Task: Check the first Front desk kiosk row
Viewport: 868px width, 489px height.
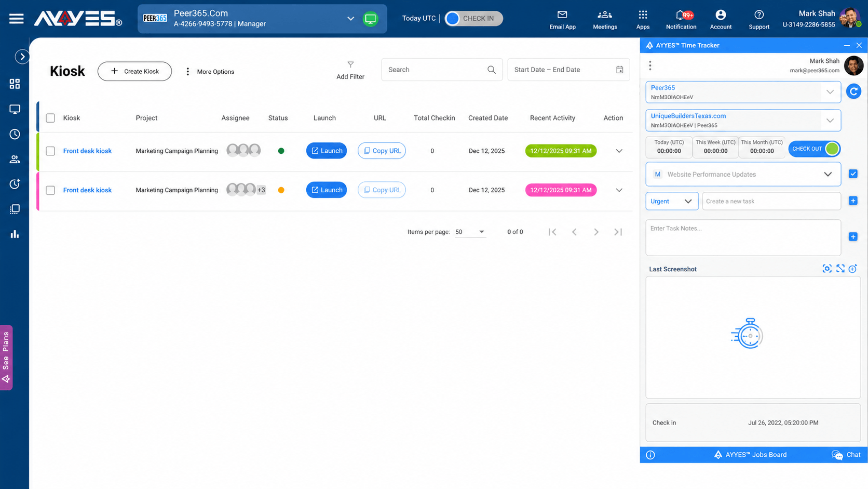Action: 50,151
